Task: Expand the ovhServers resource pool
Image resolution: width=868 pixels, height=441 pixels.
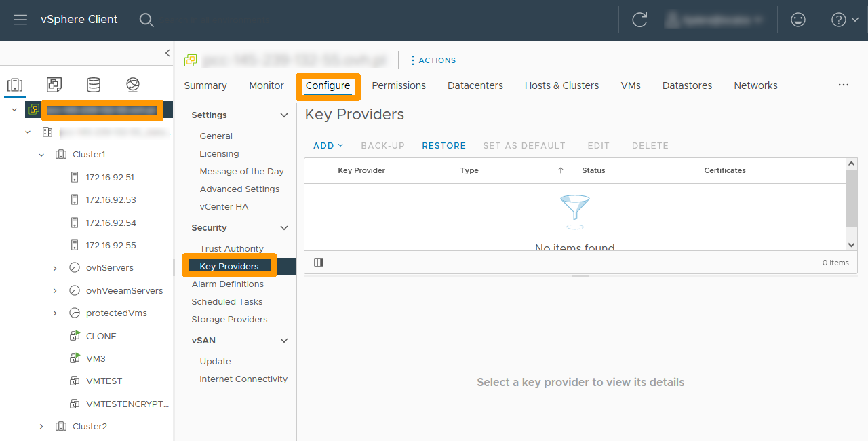Action: (x=55, y=268)
